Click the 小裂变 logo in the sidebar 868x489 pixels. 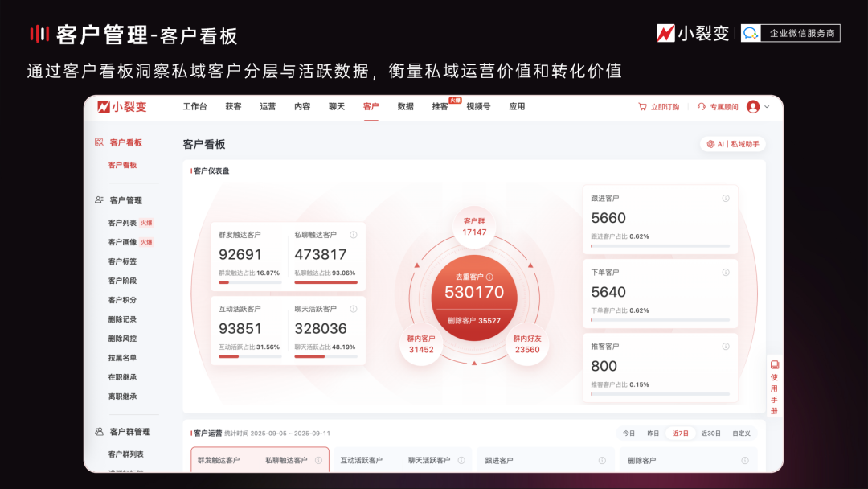119,107
